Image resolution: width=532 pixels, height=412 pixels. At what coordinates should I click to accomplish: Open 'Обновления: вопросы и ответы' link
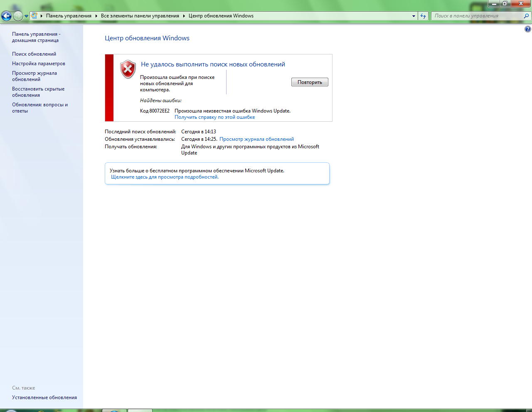click(40, 108)
